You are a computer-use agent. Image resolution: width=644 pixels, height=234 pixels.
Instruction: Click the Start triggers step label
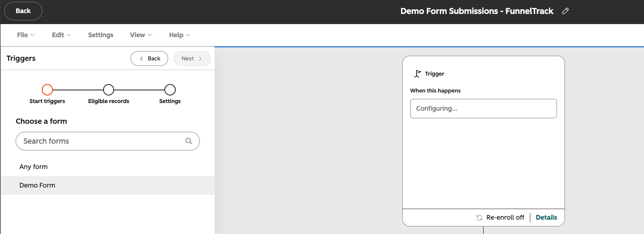click(x=47, y=101)
